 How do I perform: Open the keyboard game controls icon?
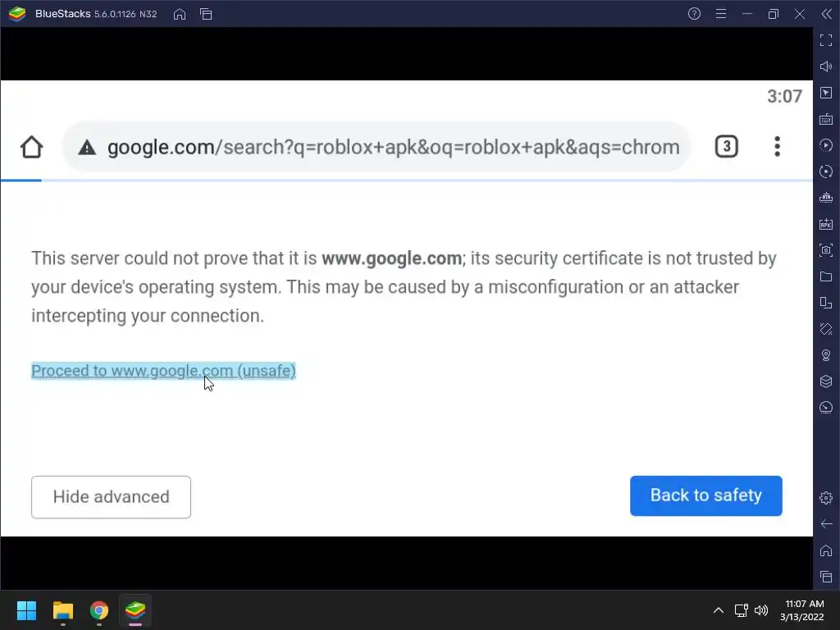825,119
